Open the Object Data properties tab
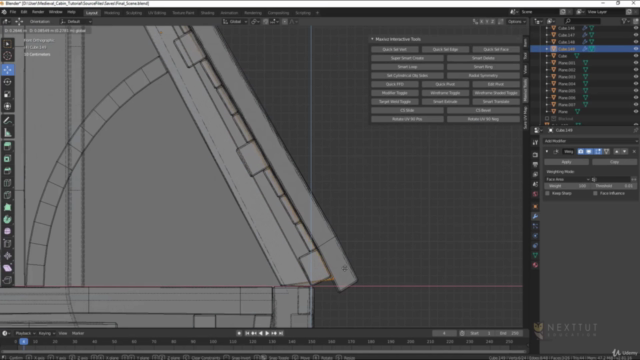640x360 pixels. click(x=535, y=255)
